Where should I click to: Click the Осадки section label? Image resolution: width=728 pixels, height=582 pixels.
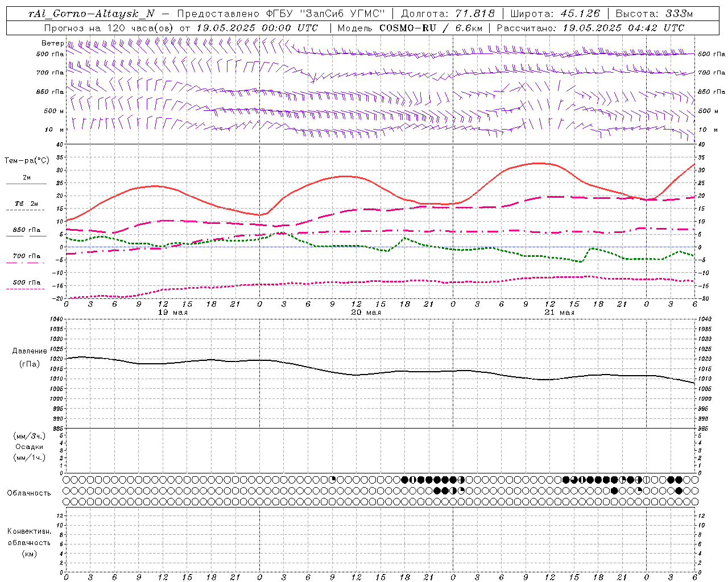pos(30,447)
